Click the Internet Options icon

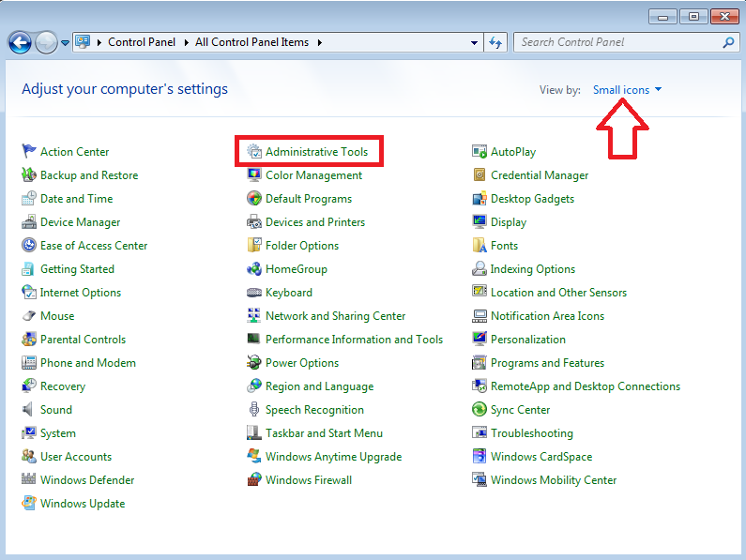29,292
